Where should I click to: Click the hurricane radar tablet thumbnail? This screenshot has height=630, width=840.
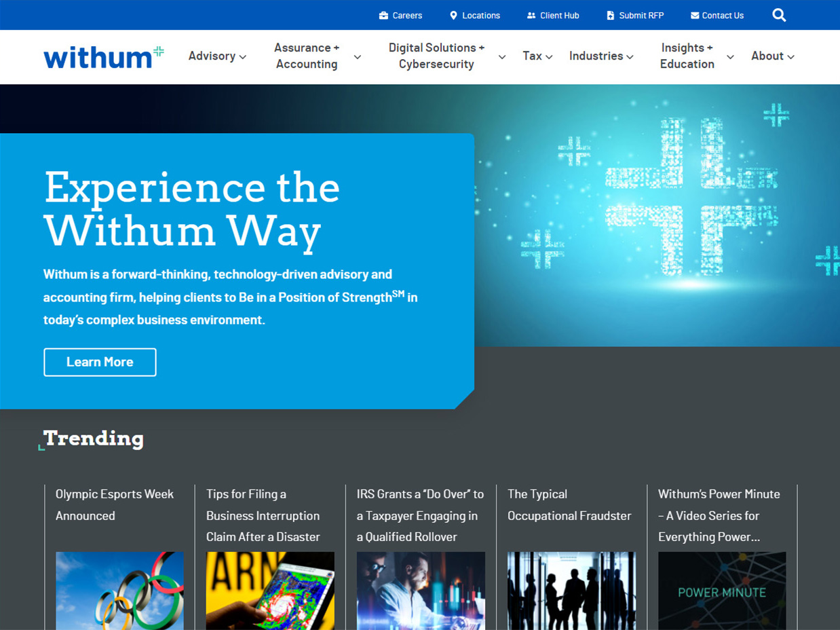coord(270,591)
